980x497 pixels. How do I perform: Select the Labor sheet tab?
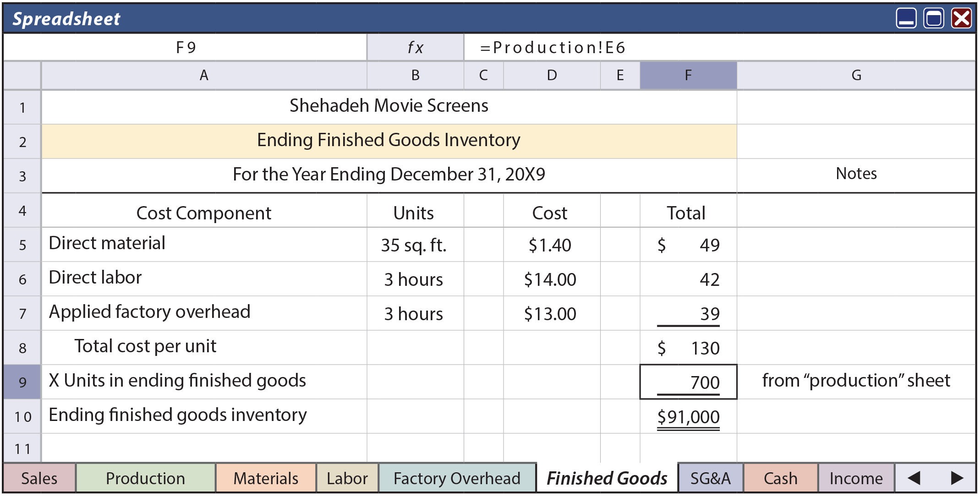347,478
